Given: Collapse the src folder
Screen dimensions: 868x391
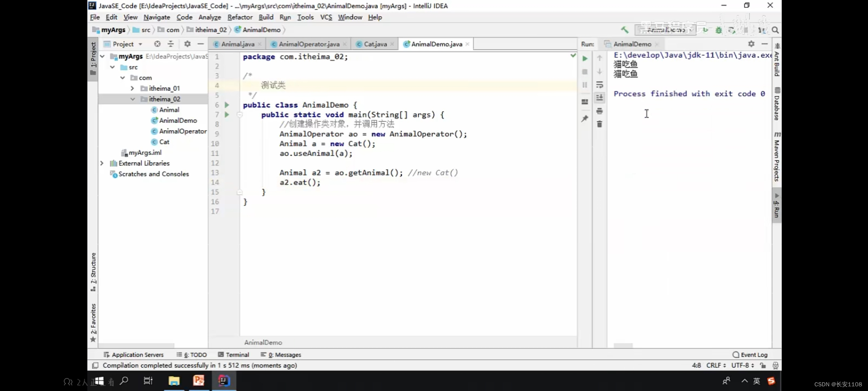Looking at the screenshot, I should pos(112,67).
